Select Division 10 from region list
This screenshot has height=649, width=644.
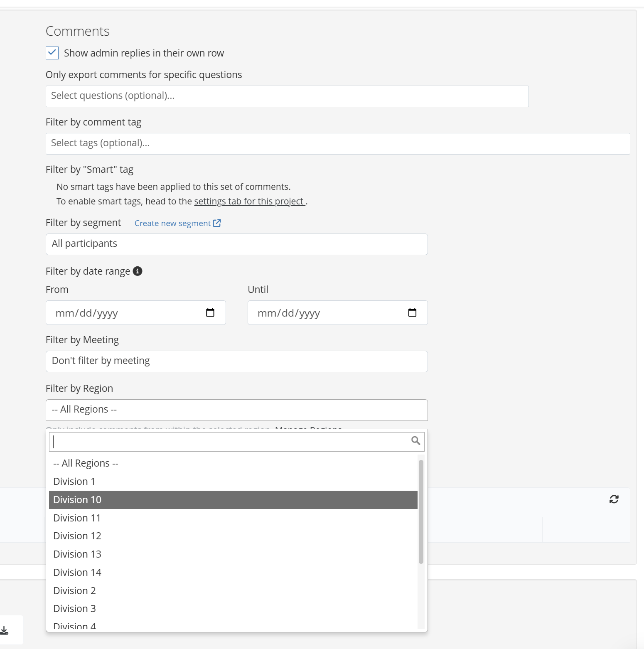click(233, 500)
